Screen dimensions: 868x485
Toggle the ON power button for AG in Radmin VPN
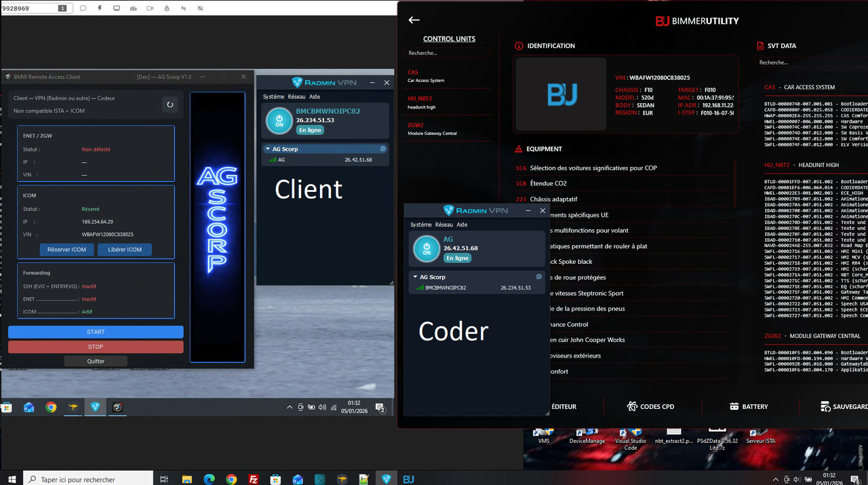click(427, 249)
